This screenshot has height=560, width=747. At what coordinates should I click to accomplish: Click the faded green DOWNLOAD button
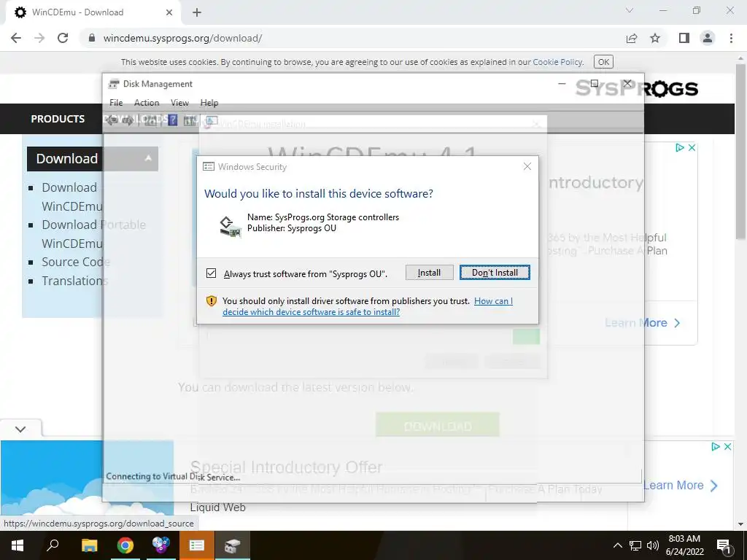pos(438,425)
